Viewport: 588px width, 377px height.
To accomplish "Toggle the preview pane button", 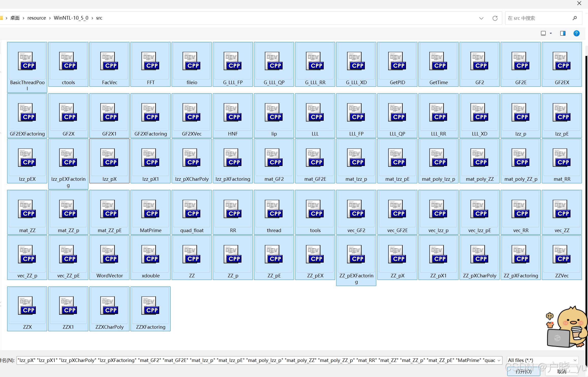I will (563, 33).
